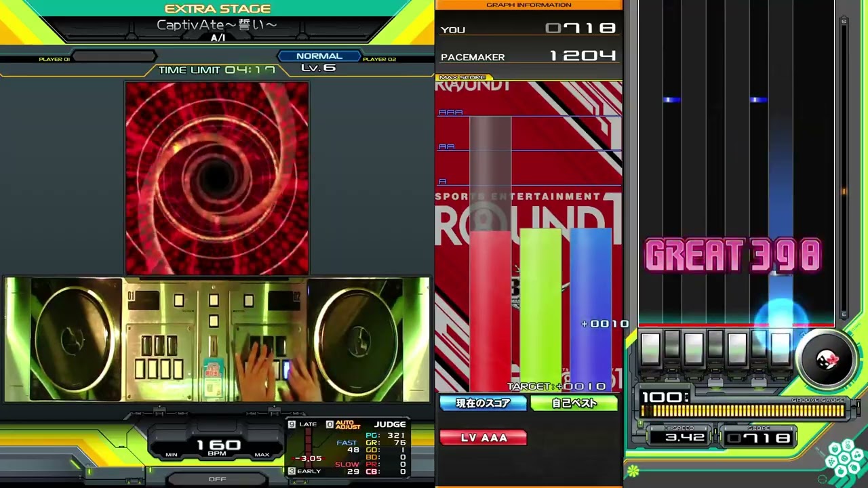Click the green self-best bar
The width and height of the screenshot is (868, 488).
click(x=540, y=310)
